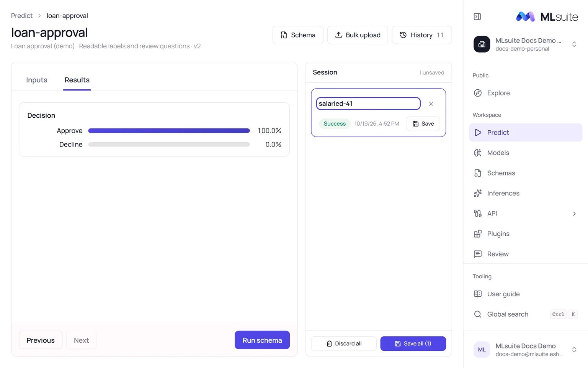The image size is (588, 368).
Task: Save the salaried-41 session
Action: click(423, 124)
